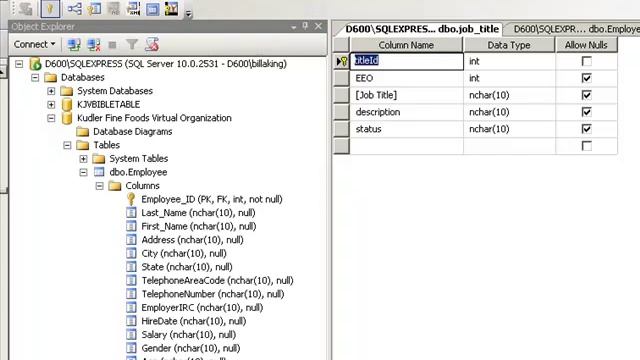Click the column icon beside Last_Name

coord(131,213)
